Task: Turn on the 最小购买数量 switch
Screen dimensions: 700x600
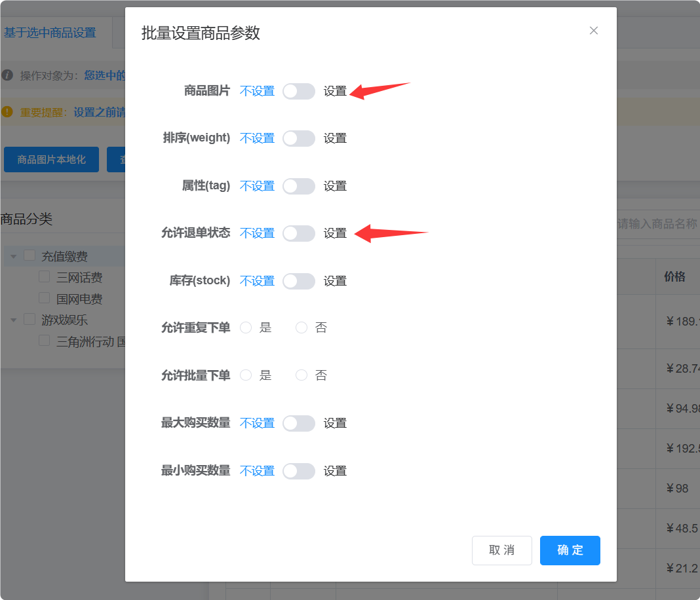Action: tap(299, 471)
